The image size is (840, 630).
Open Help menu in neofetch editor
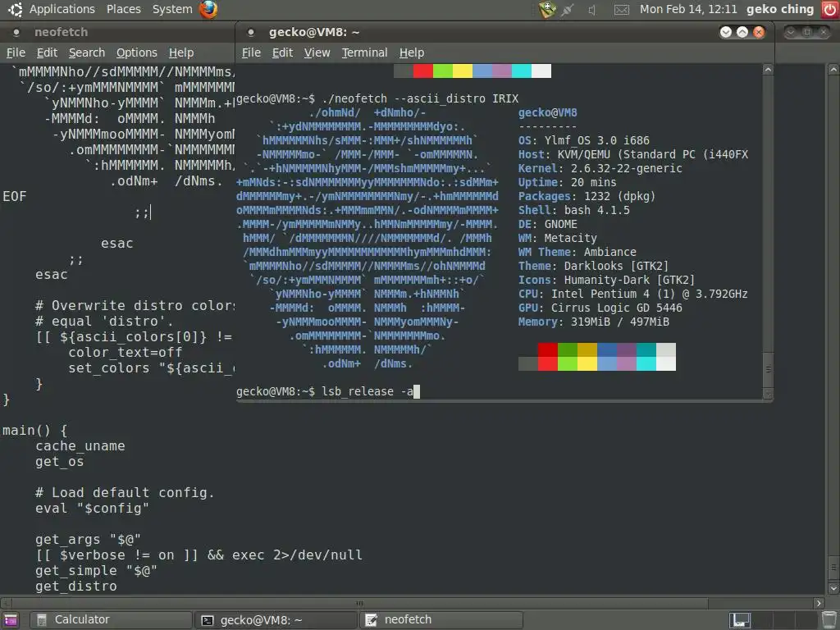pyautogui.click(x=181, y=52)
